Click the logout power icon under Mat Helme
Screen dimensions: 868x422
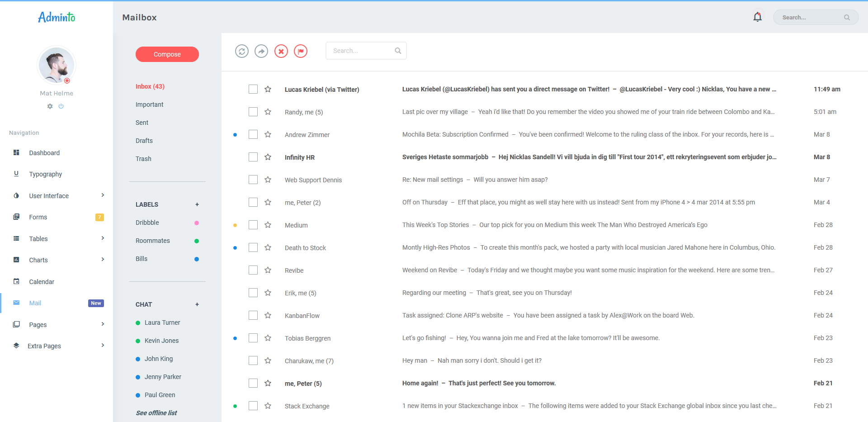[61, 106]
